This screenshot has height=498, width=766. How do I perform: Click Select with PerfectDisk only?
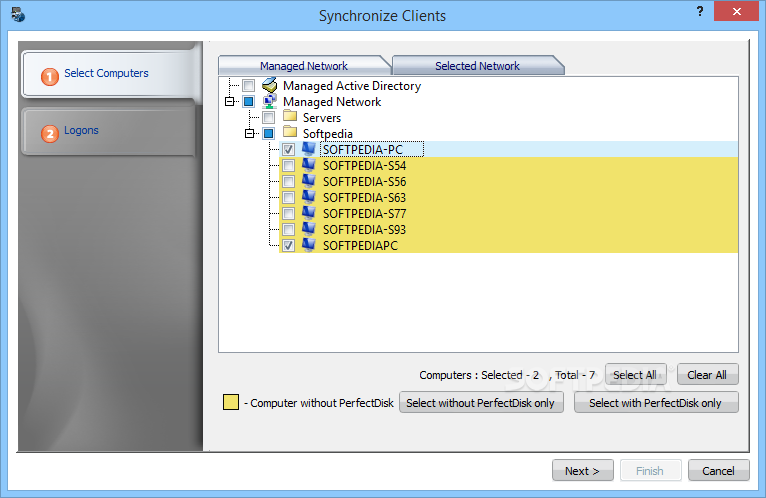click(656, 403)
